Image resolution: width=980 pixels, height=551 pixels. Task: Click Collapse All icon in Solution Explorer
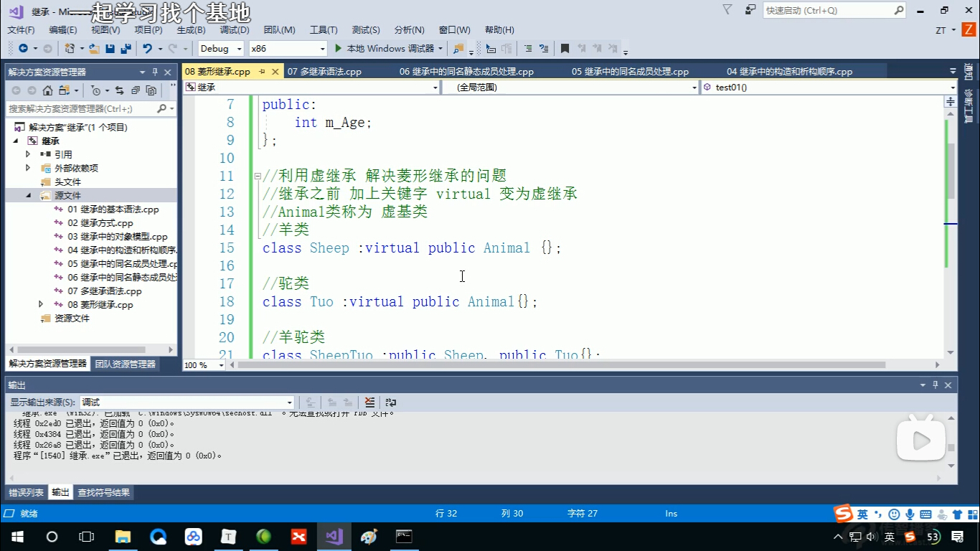135,90
